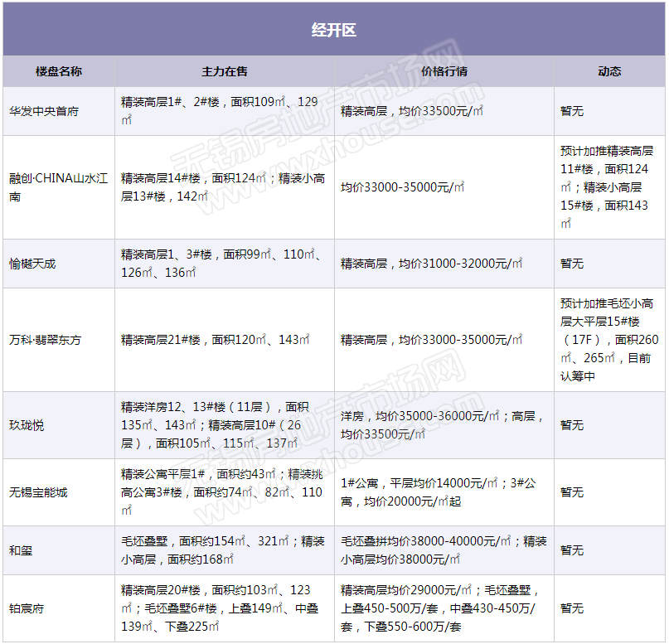Select 万科·翡翠东方 动态 cell about 15#楼

tap(608, 340)
